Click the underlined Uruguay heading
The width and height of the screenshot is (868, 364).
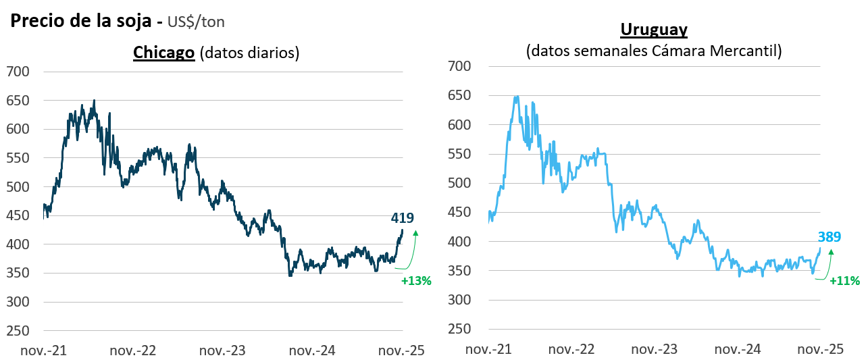(x=654, y=30)
